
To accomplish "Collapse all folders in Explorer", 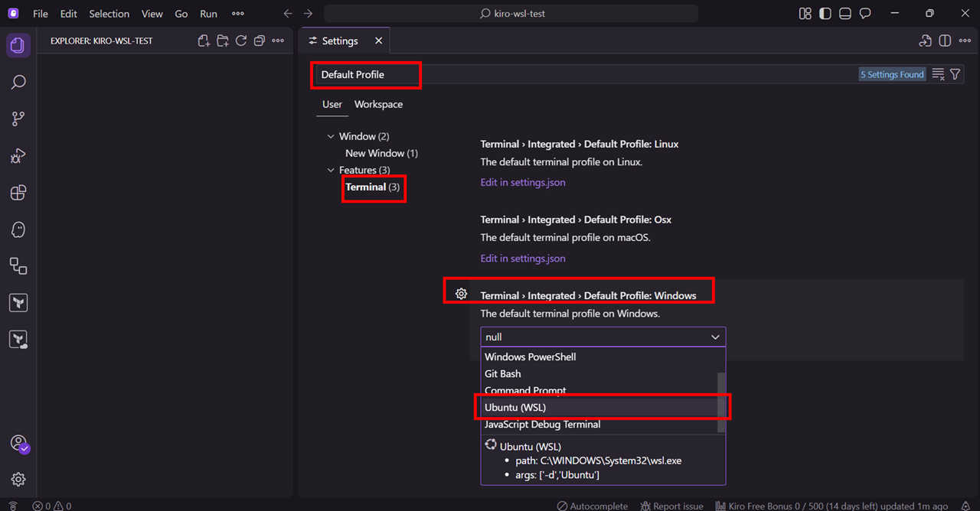I will (x=259, y=41).
